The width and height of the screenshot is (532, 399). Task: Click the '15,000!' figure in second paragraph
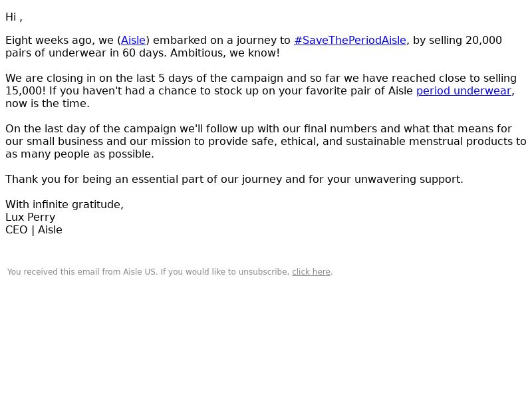pyautogui.click(x=25, y=91)
